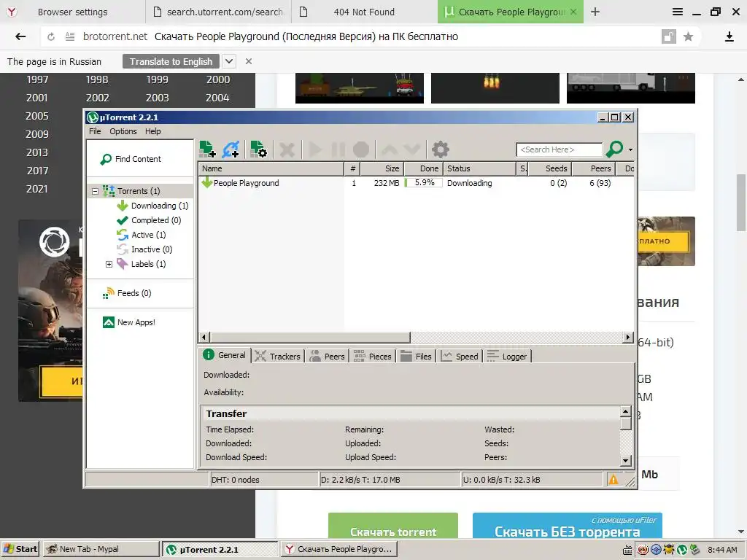Click the Pause torrent icon
Screen dimensions: 747x560
point(338,149)
